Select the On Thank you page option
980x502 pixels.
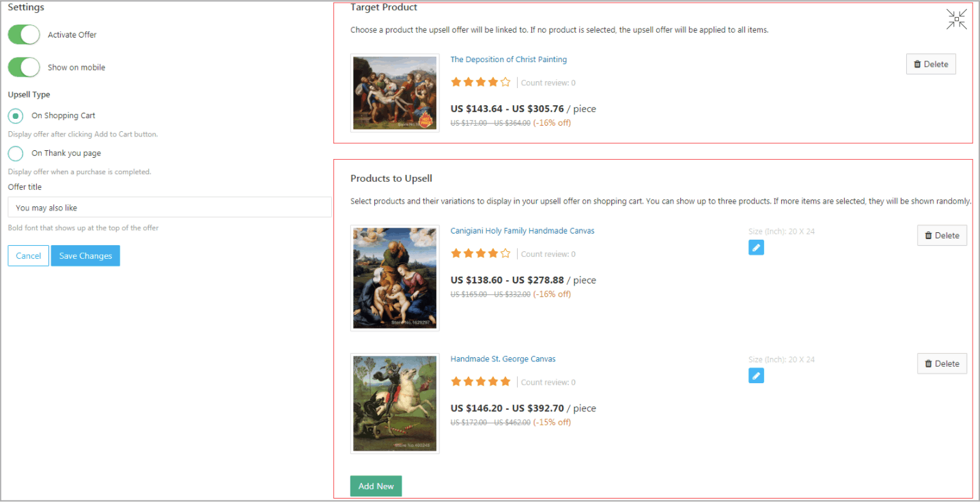point(15,153)
